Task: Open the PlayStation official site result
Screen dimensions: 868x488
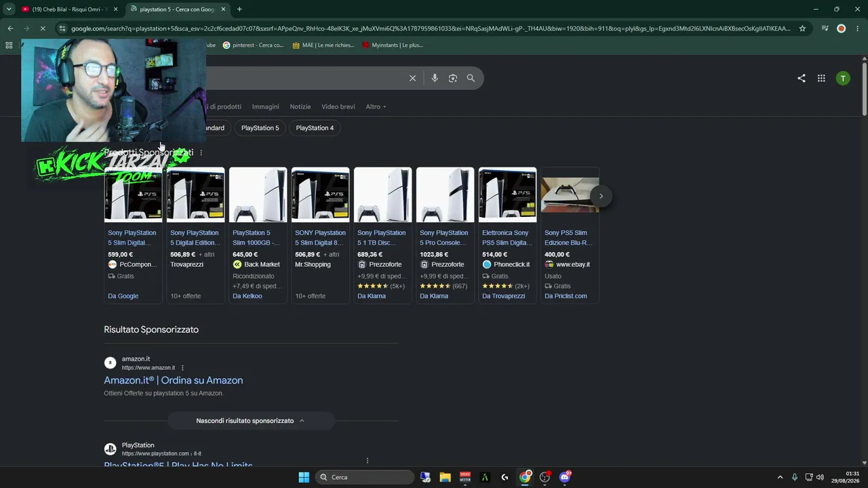Action: pyautogui.click(x=178, y=466)
